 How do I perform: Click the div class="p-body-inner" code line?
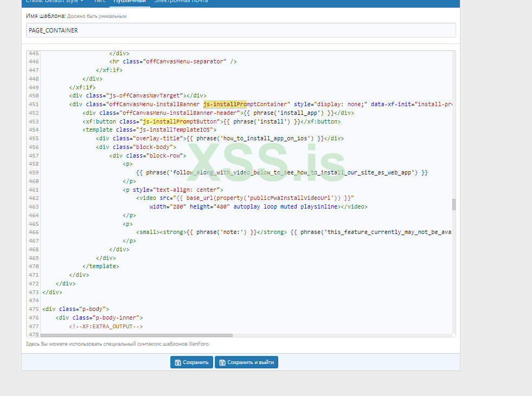pos(99,317)
